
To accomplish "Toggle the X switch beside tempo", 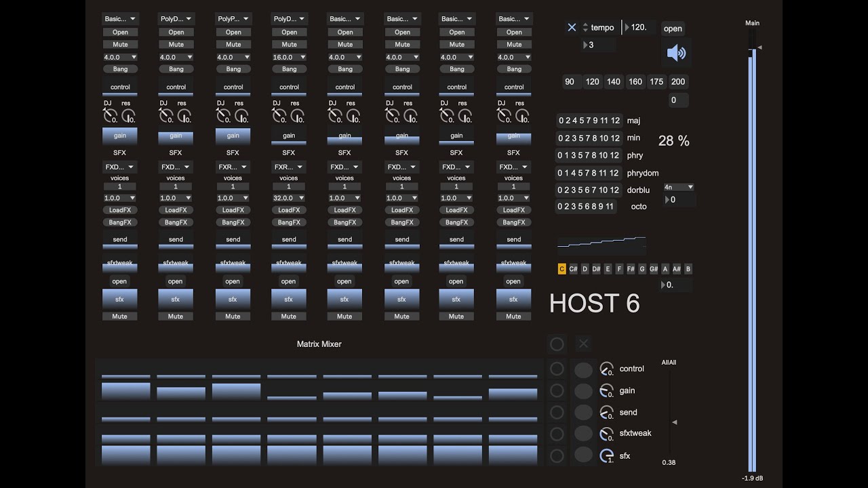I will tap(572, 27).
